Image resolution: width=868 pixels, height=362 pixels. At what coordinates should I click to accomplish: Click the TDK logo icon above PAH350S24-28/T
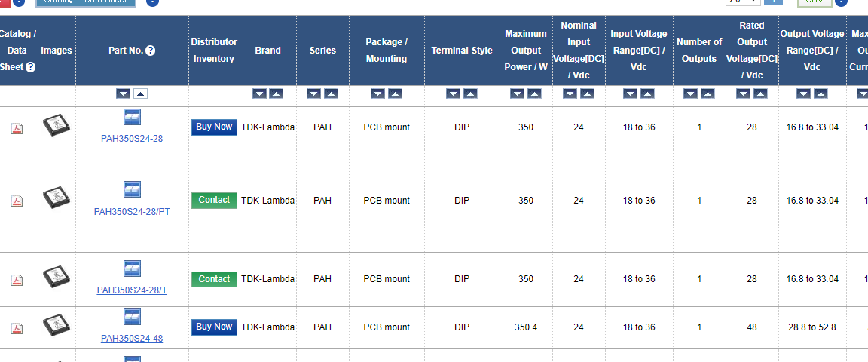click(133, 268)
